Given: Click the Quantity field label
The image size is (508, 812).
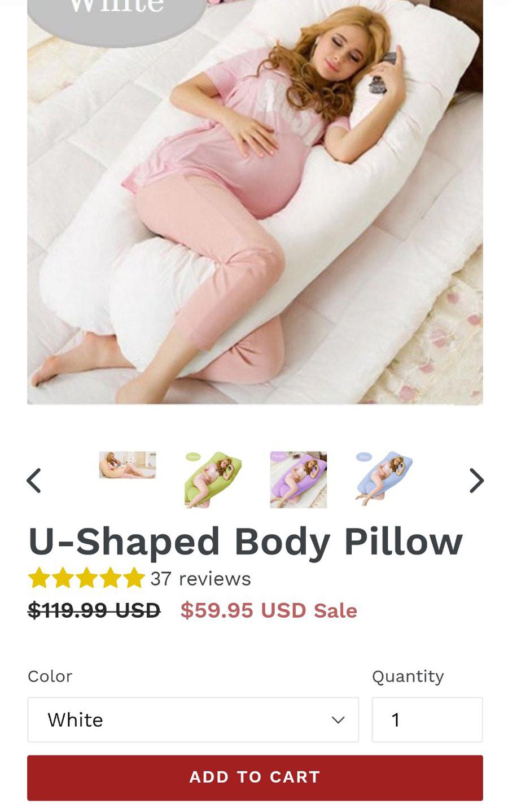Looking at the screenshot, I should pyautogui.click(x=408, y=676).
